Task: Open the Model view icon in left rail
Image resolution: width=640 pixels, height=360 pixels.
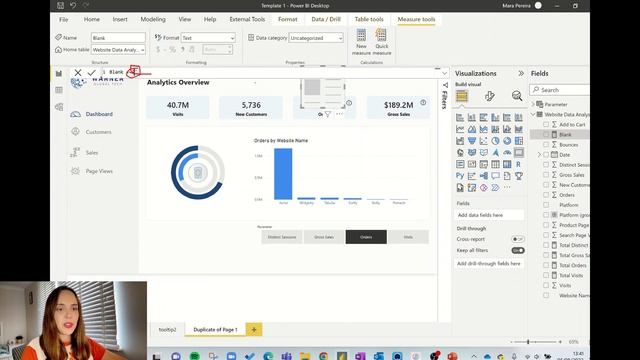Action: point(59,107)
